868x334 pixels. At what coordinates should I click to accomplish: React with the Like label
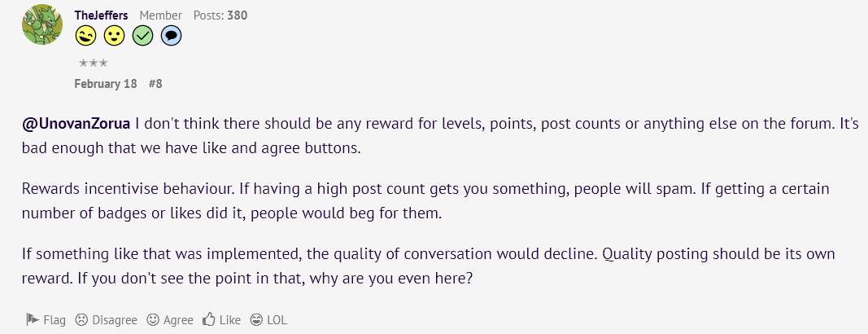coord(230,320)
